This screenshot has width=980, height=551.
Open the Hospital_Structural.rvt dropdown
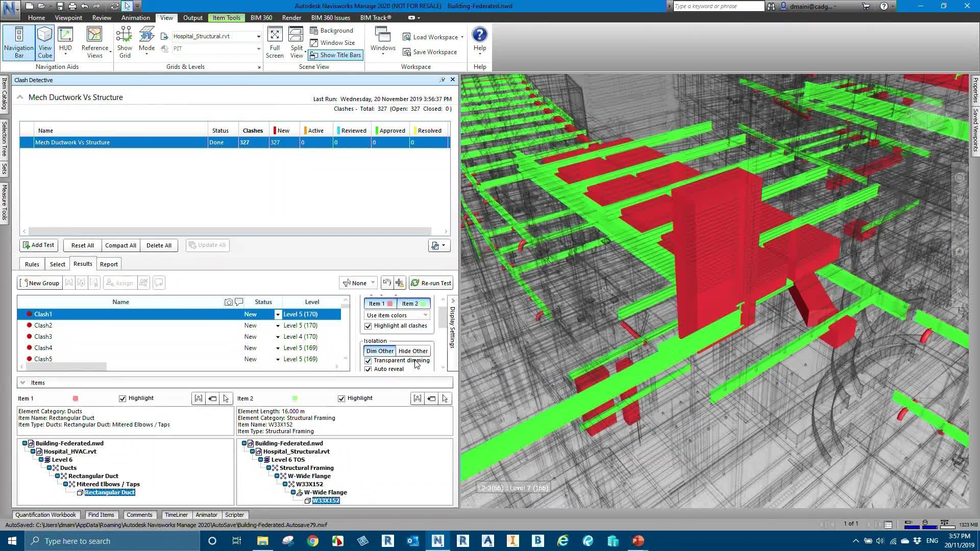coord(258,36)
